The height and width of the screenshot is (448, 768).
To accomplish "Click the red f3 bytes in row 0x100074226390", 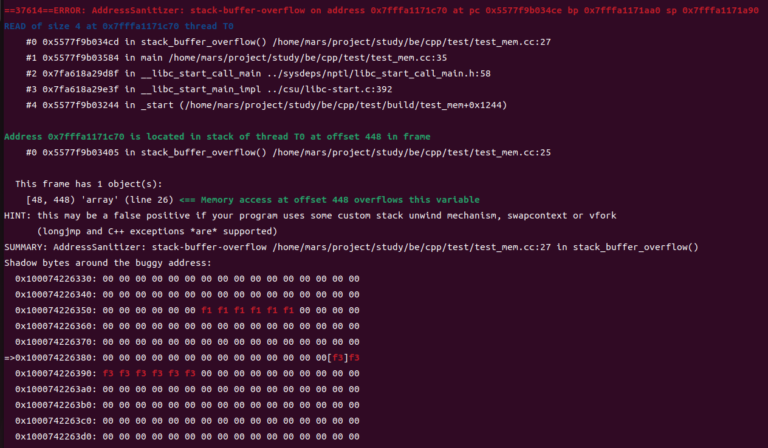I will 152,373.
